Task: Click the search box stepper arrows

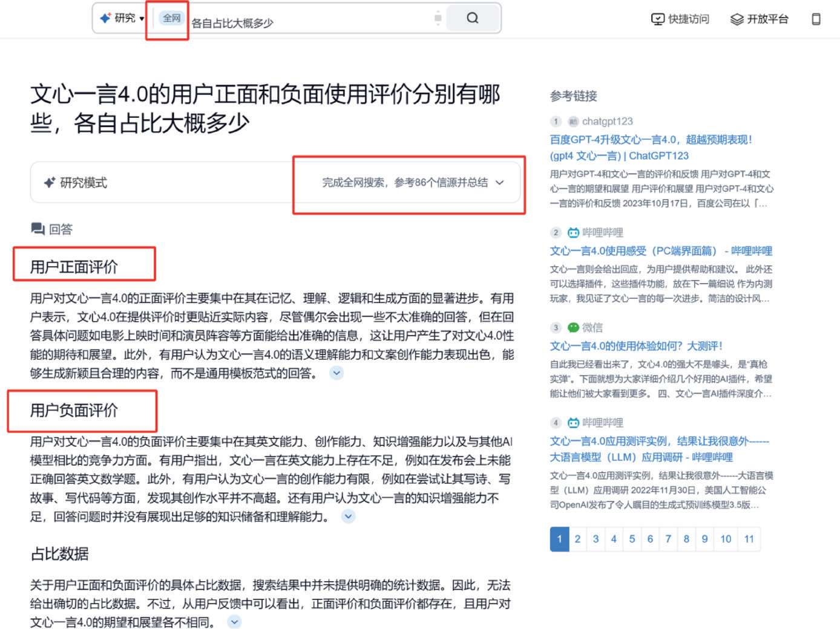Action: click(438, 18)
